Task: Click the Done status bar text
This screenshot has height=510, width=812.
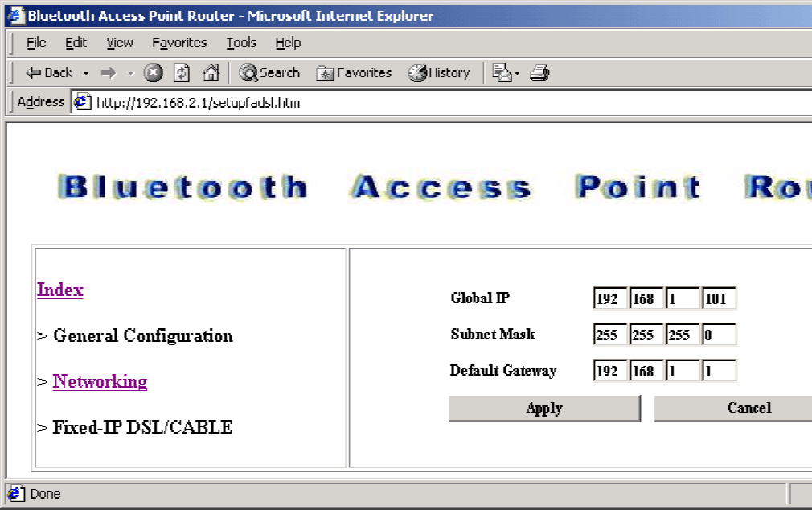Action: 45,494
